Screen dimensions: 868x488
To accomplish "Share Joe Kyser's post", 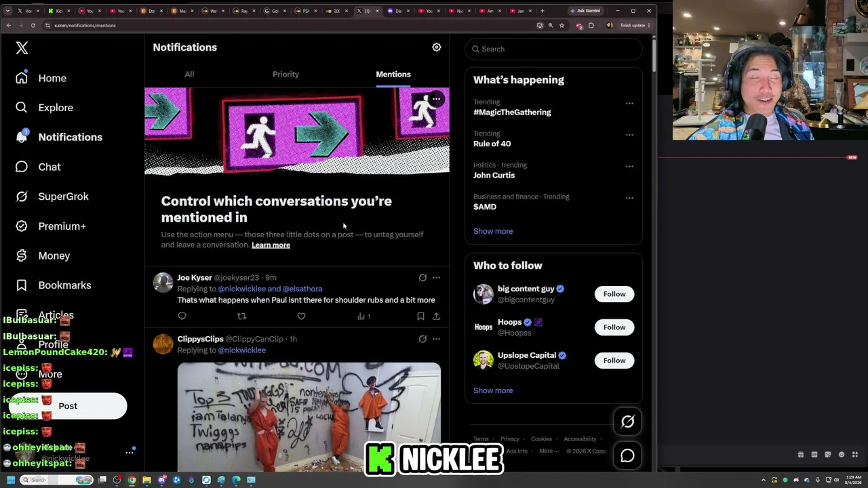I will (x=436, y=317).
